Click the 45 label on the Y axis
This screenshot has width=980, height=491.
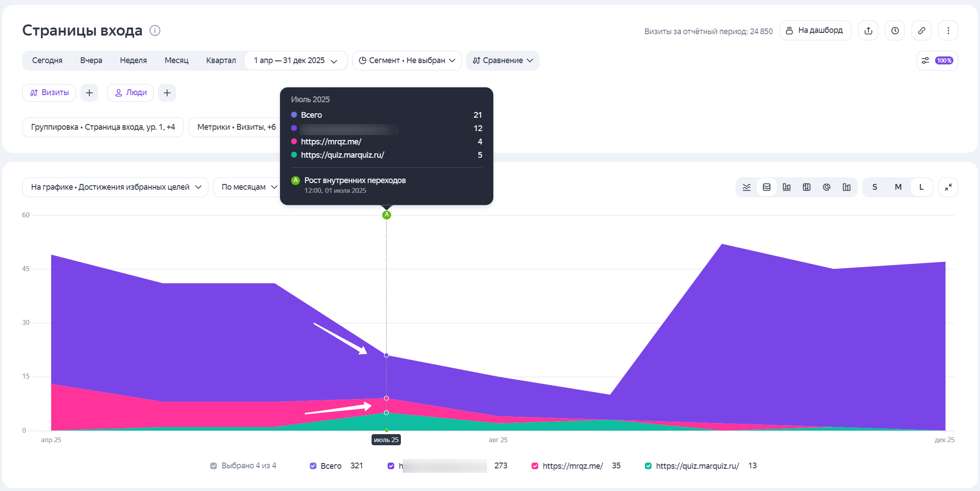pos(26,269)
